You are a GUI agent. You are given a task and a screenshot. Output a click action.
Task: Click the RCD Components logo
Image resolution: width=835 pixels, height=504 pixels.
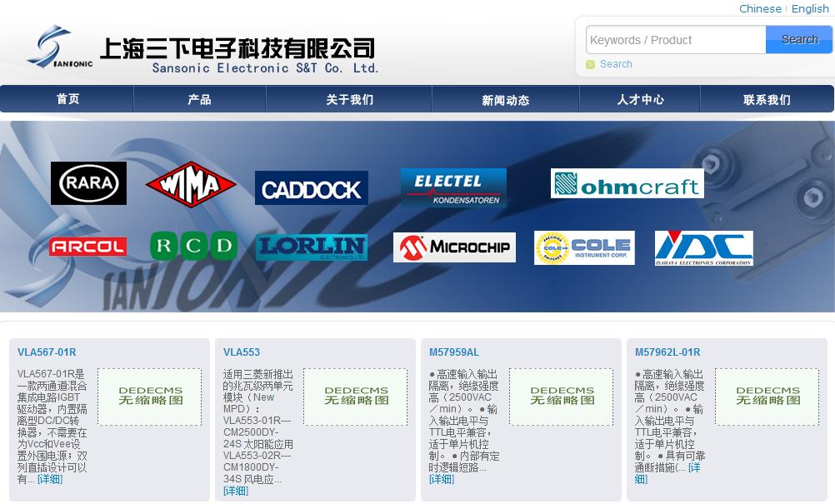point(192,246)
